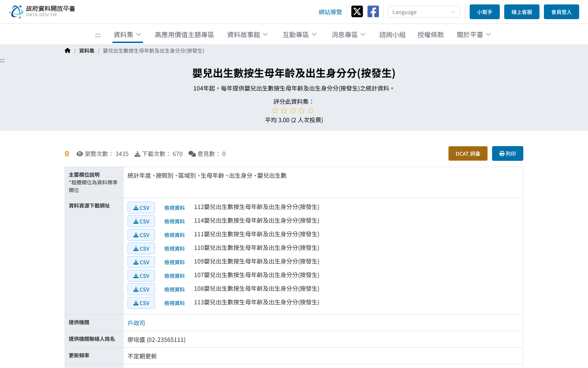View data for the 113 dataset
This screenshot has width=588, height=368.
coord(175,303)
